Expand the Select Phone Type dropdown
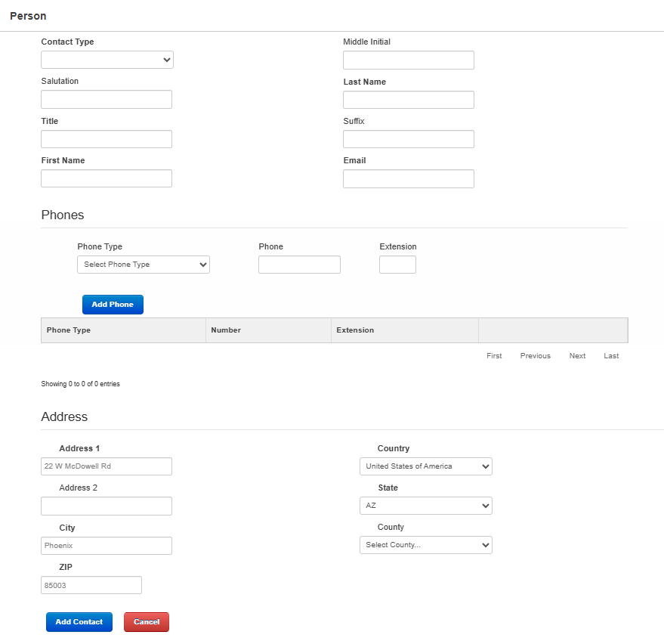664x644 pixels. [143, 265]
